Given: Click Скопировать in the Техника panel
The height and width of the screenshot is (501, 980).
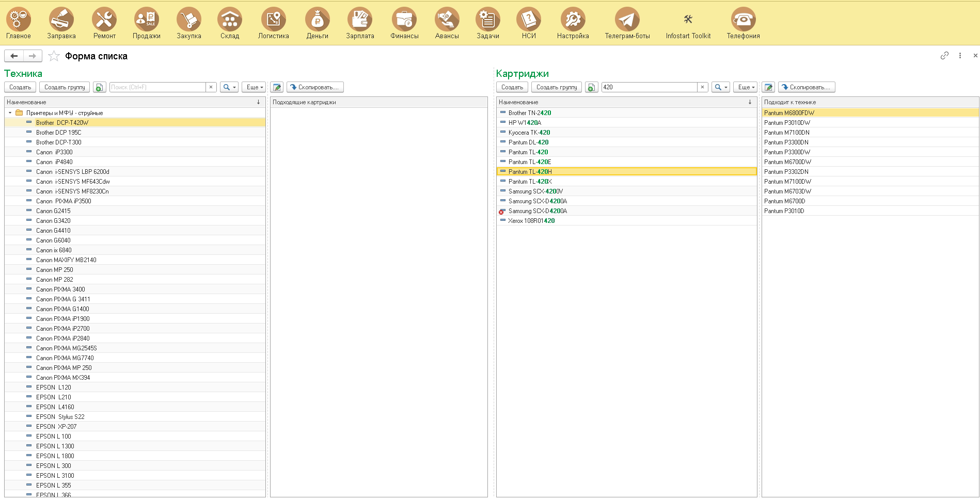Looking at the screenshot, I should 315,87.
